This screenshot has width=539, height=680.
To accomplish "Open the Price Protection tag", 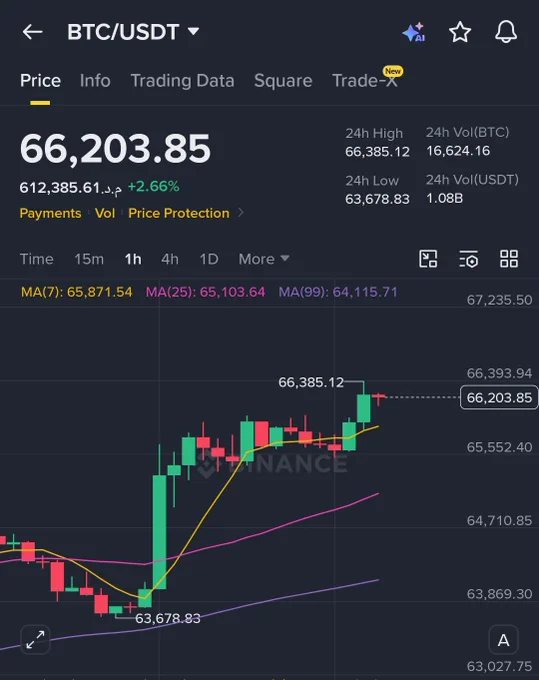I will pos(179,213).
